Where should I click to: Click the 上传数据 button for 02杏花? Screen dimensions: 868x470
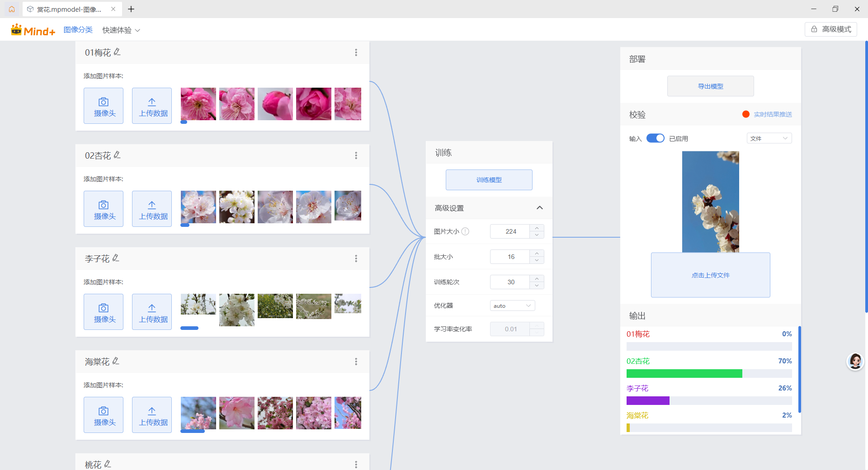[152, 209]
